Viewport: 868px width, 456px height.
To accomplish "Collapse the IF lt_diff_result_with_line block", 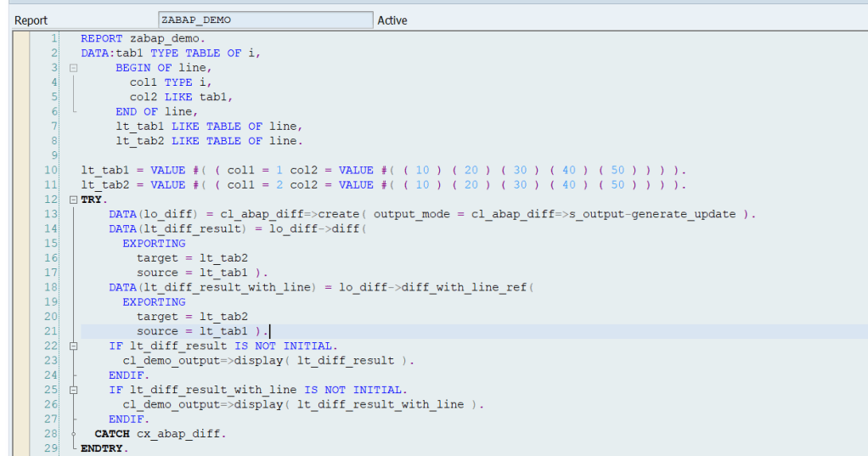I will (73, 390).
